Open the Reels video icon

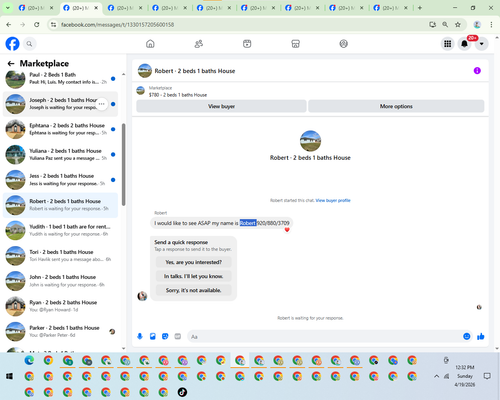click(x=247, y=44)
